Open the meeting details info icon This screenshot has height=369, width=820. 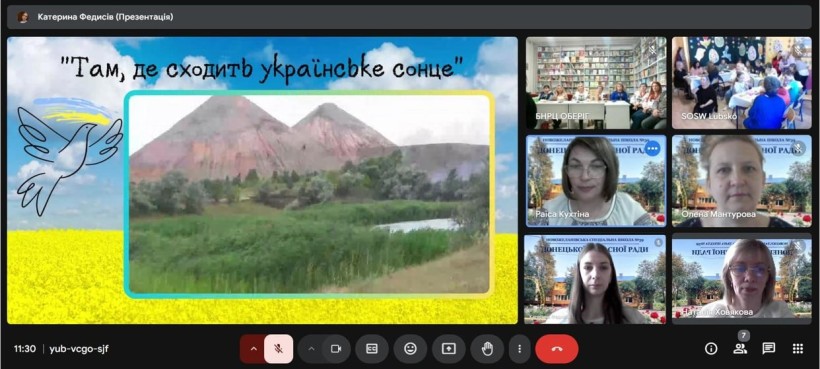(x=711, y=349)
